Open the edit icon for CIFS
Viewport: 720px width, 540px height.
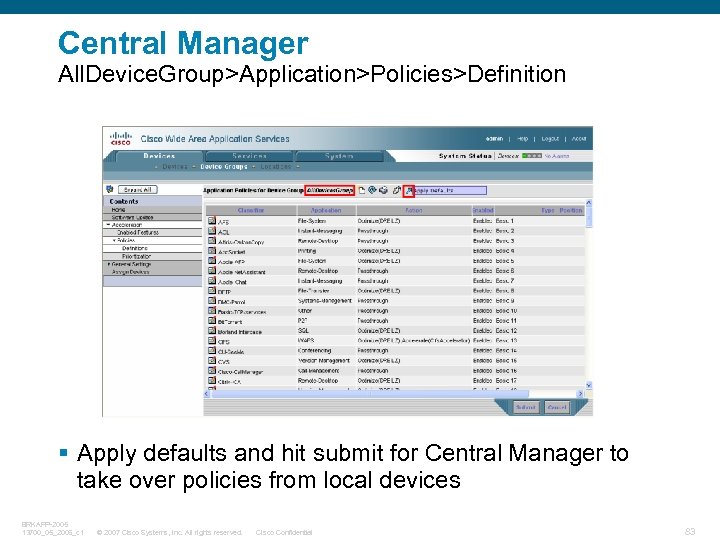pyautogui.click(x=212, y=341)
